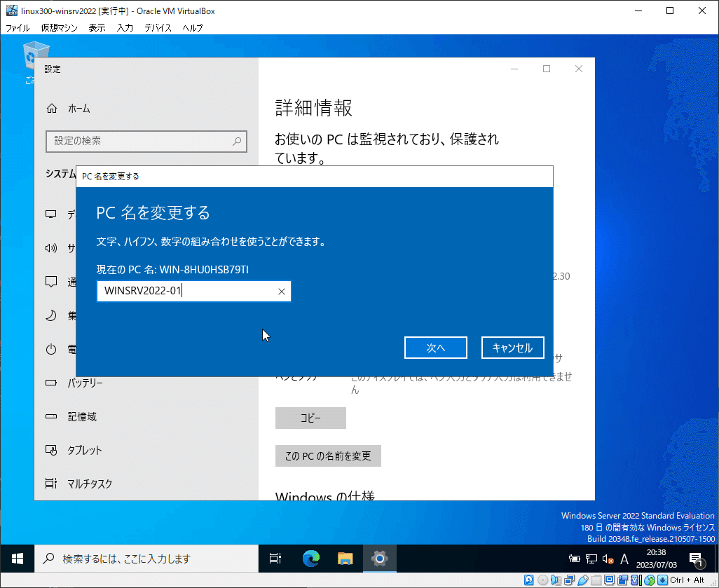Open the VirtualBox network adapters indicator

point(570,580)
